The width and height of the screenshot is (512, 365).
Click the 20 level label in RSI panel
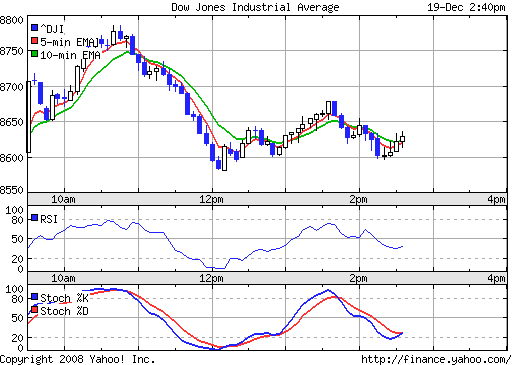17,259
